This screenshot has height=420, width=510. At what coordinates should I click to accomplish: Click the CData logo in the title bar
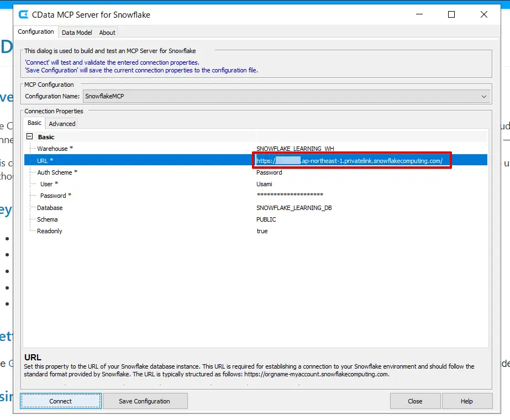tap(23, 14)
